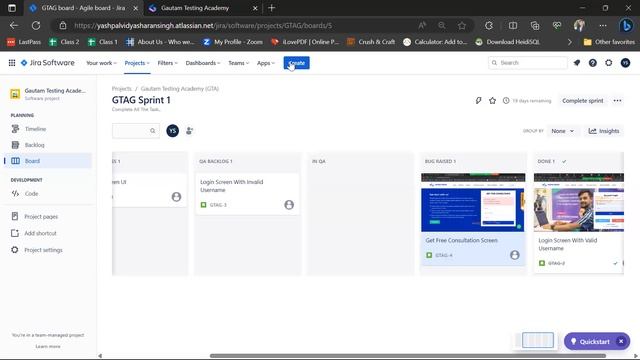Add page to favorites star icon
The height and width of the screenshot is (360, 640).
point(462,25)
